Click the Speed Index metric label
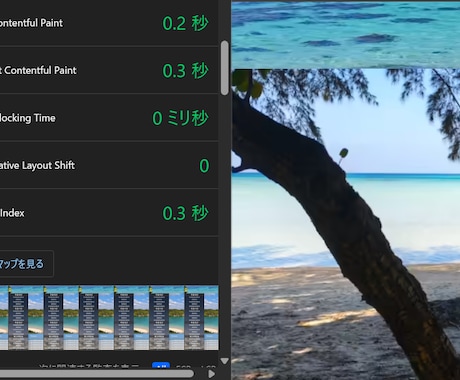 point(12,213)
